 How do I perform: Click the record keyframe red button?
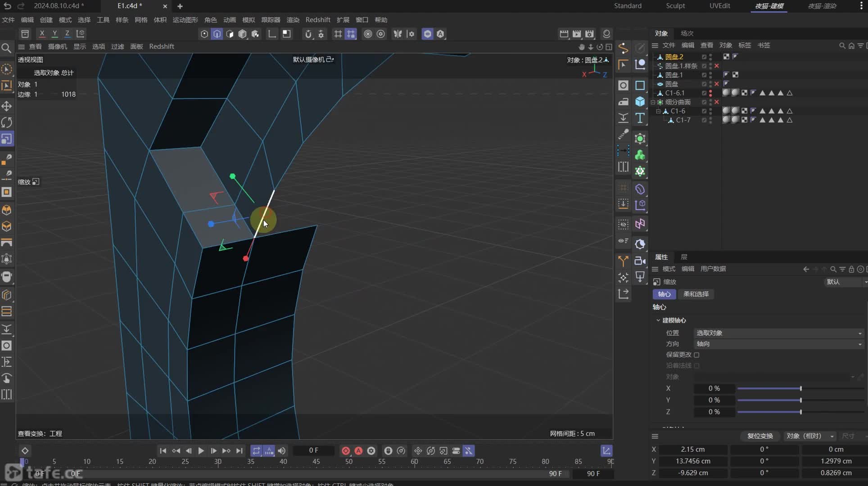coord(346,450)
